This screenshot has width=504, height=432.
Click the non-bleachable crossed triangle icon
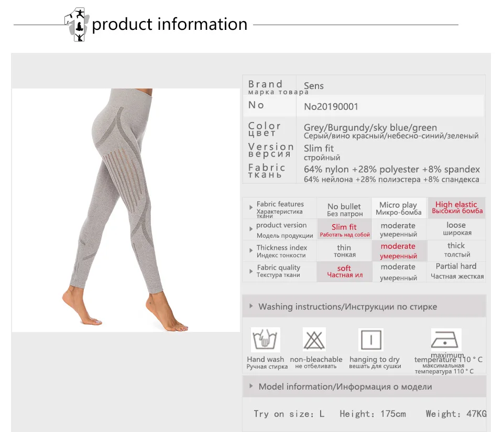[x=314, y=339]
